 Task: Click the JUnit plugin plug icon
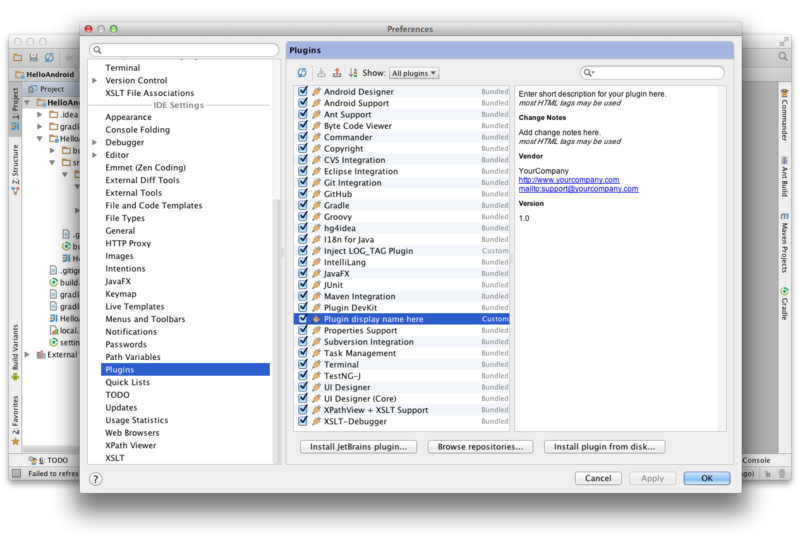pyautogui.click(x=316, y=285)
